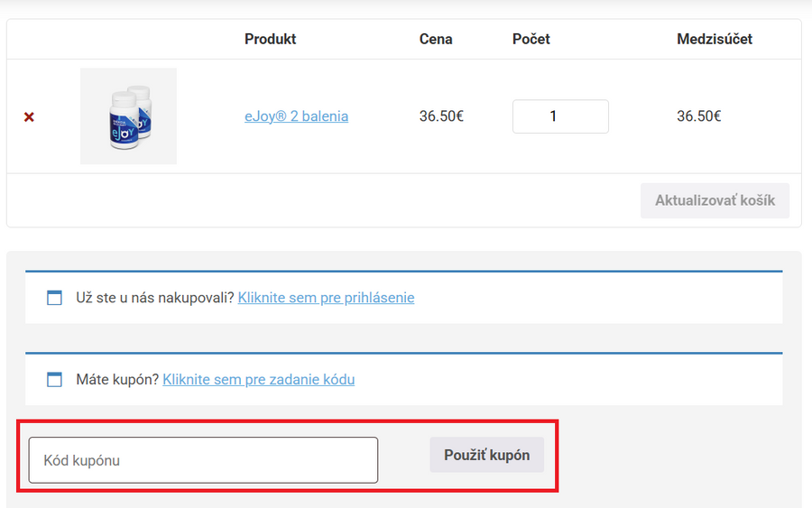Focus the Kód kupónu text field
This screenshot has height=508, width=812.
coord(203,460)
